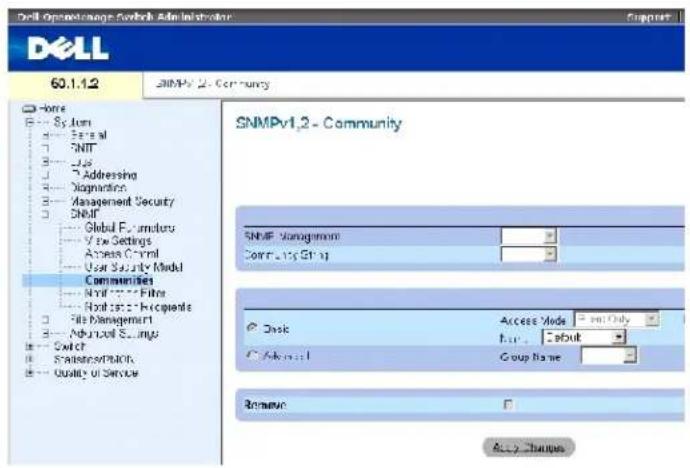This screenshot has width=690, height=468.
Task: Expand the Statistics/RMON node
Action: [29, 360]
